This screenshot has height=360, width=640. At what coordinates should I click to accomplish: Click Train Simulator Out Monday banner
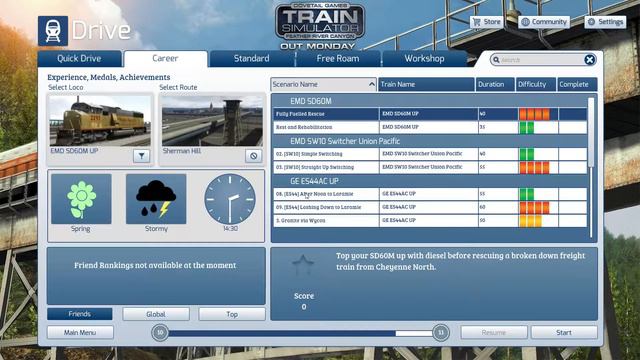tap(319, 26)
